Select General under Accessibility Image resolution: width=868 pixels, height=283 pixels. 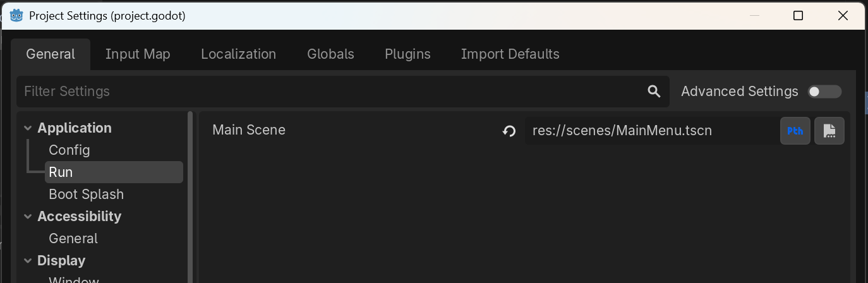pyautogui.click(x=73, y=239)
